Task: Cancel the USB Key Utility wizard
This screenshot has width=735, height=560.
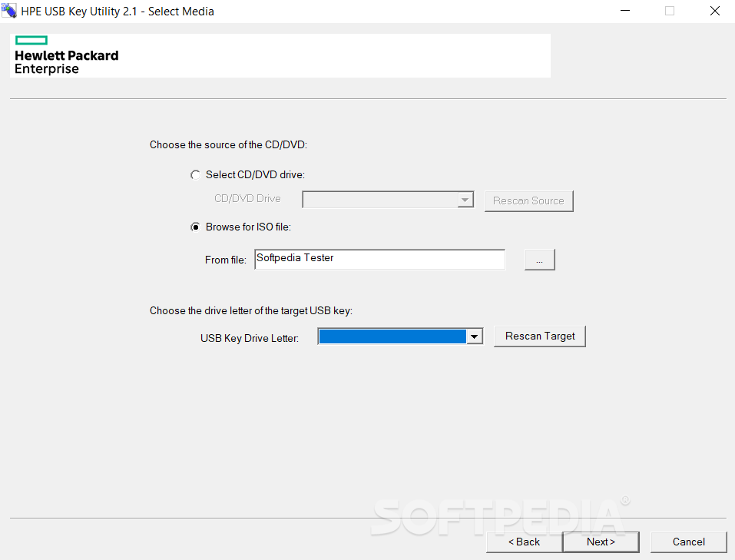Action: pos(689,542)
